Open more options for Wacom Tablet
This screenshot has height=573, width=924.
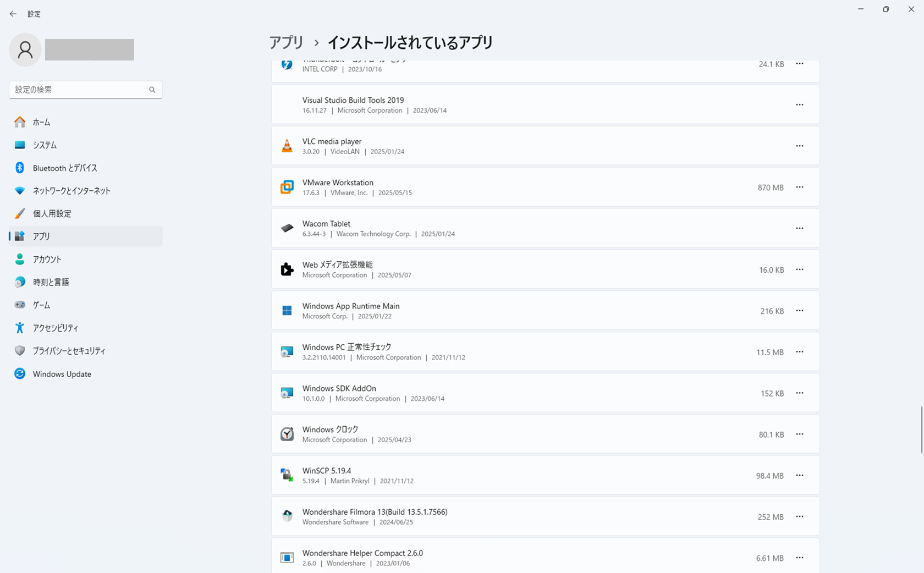point(800,228)
